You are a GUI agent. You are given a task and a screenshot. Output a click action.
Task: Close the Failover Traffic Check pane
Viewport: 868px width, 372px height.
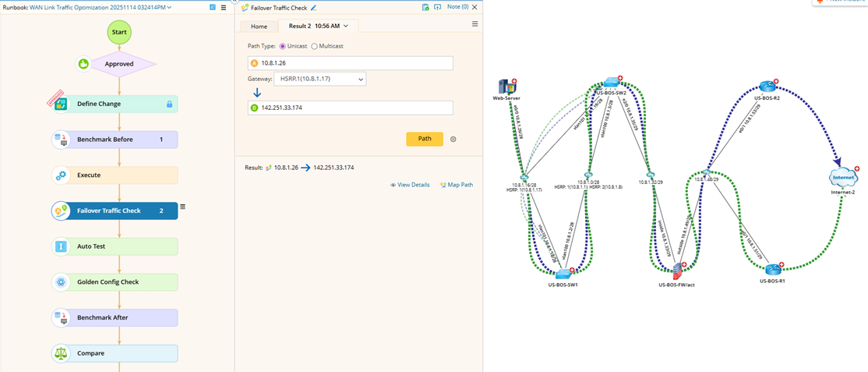coord(475,7)
